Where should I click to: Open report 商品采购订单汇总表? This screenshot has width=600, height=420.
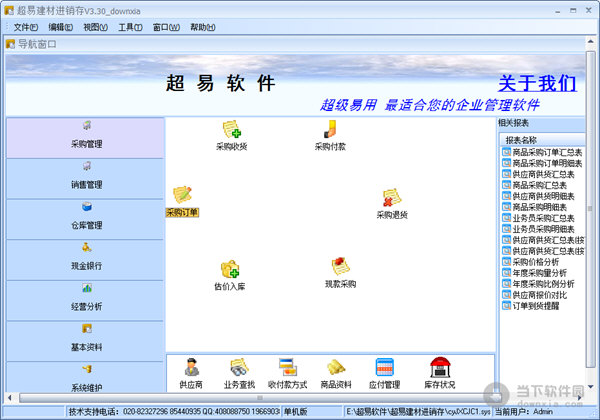click(x=543, y=152)
